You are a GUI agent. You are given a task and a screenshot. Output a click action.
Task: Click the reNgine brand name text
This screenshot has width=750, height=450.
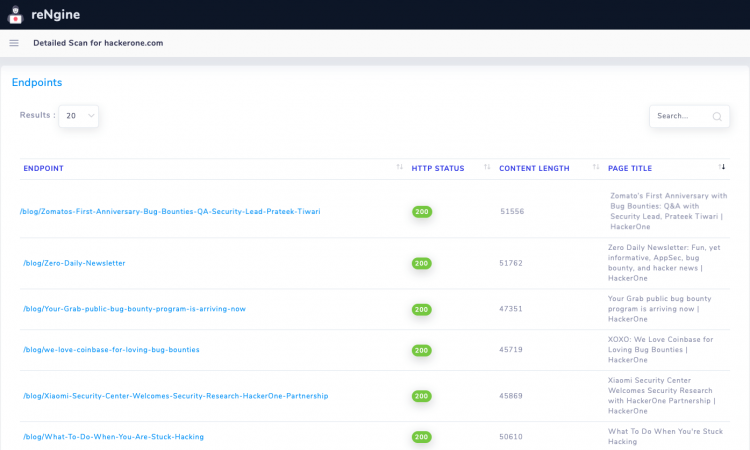coord(55,15)
